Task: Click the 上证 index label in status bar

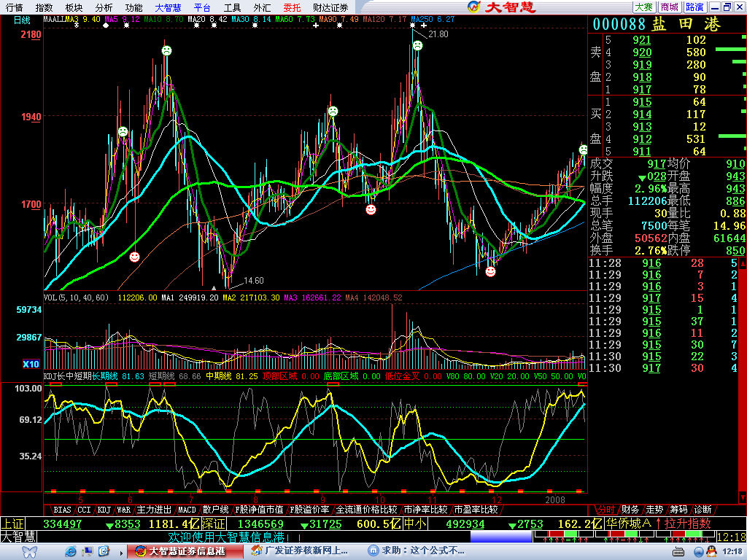Action: [12, 524]
